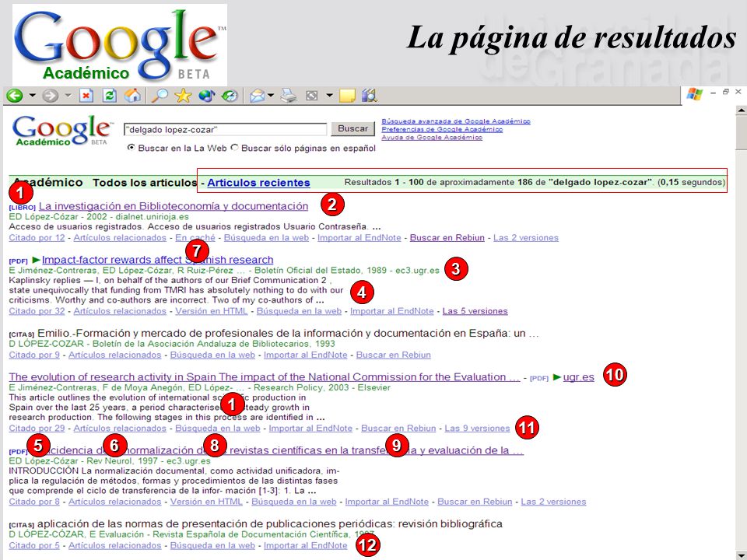This screenshot has height=560, width=747.
Task: Click 'Las 2 versiones' under the first result
Action: pyautogui.click(x=526, y=238)
